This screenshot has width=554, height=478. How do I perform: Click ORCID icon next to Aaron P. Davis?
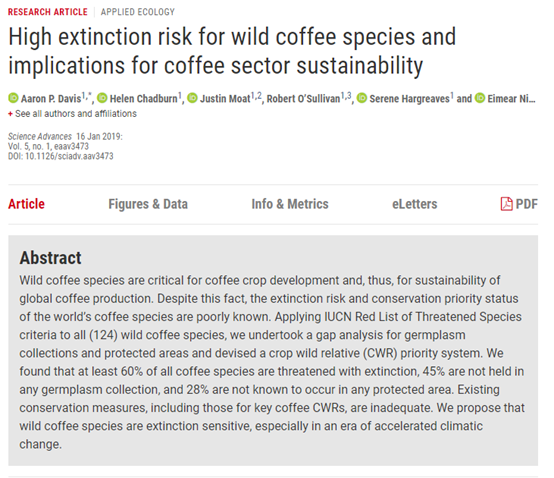pos(13,98)
